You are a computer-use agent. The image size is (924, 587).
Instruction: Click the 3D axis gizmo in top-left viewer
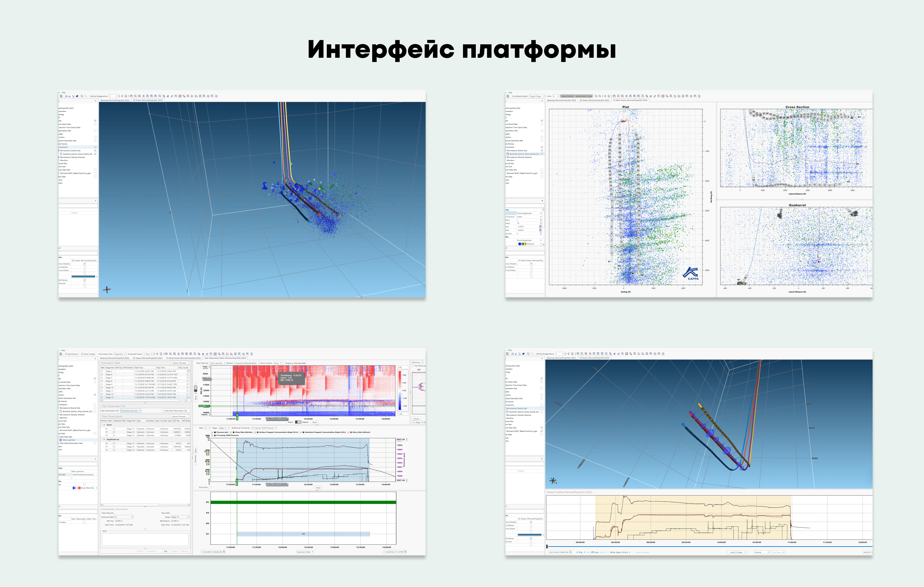coord(107,289)
